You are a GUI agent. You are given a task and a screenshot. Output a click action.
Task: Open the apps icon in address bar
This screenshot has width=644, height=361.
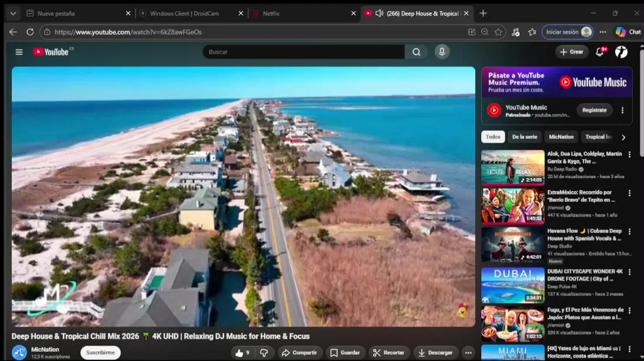coord(471,32)
